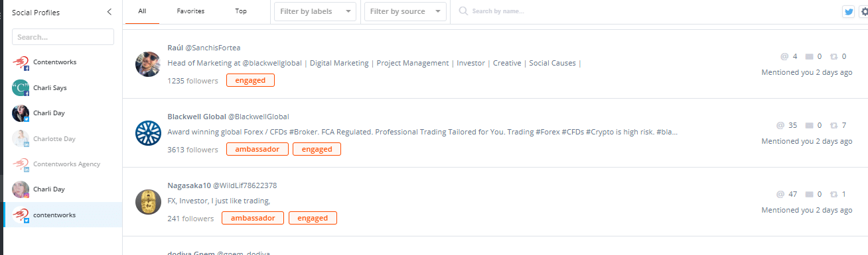Viewport: 868px width, 255px height.
Task: Switch to the Top tab
Action: click(x=241, y=11)
